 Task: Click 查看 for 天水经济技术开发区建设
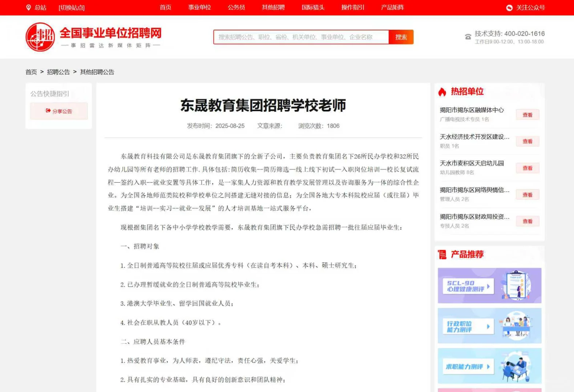527,141
